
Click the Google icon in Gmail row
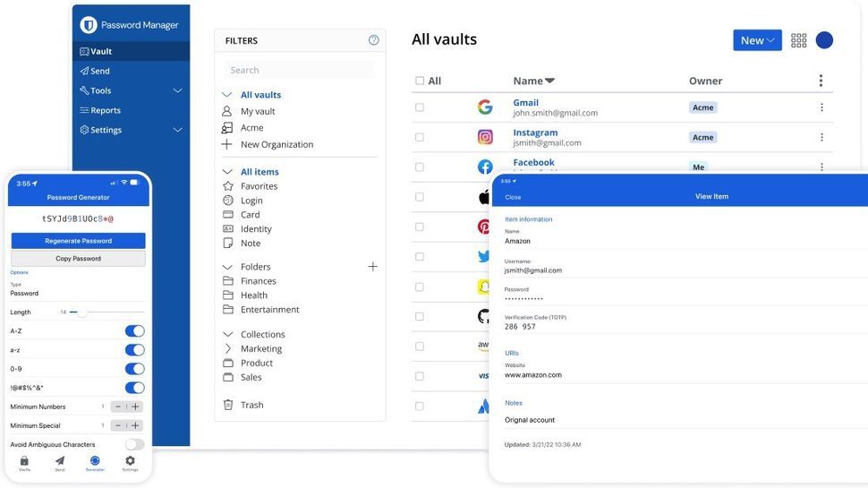click(485, 107)
